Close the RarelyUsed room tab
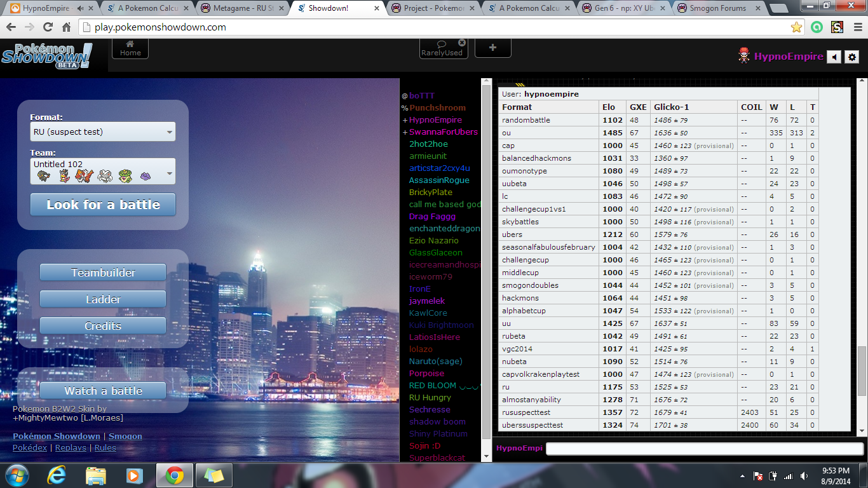Screen dimensions: 868x488 [462, 43]
